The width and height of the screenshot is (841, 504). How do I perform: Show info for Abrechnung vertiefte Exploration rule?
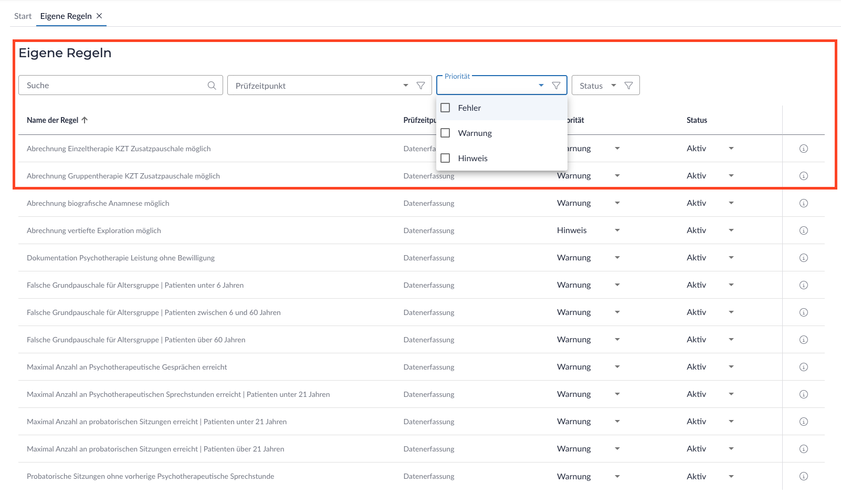point(803,230)
